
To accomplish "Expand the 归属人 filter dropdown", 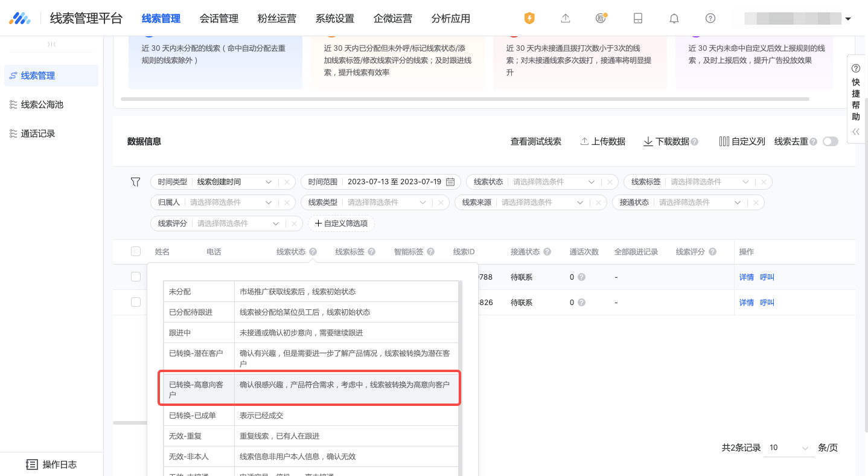I will (240, 202).
